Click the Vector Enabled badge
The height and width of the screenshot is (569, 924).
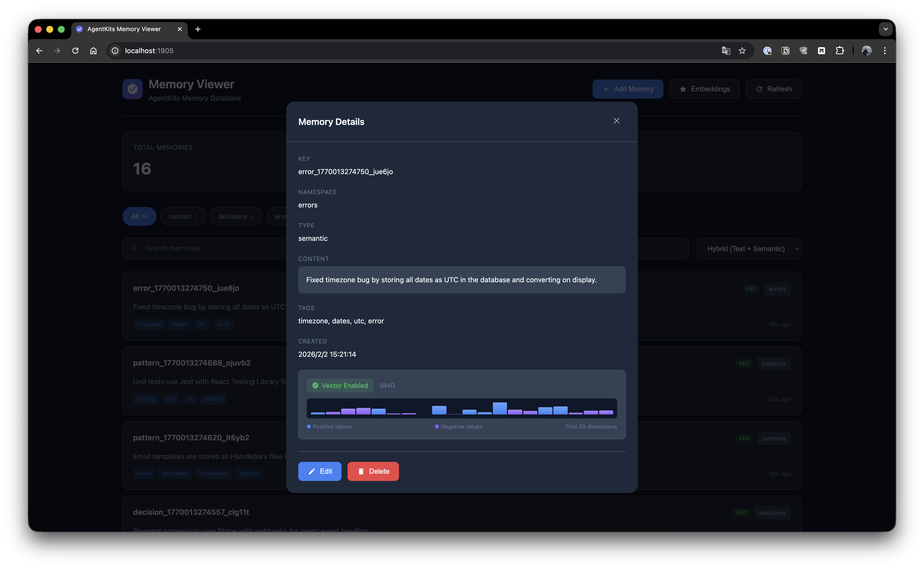340,385
